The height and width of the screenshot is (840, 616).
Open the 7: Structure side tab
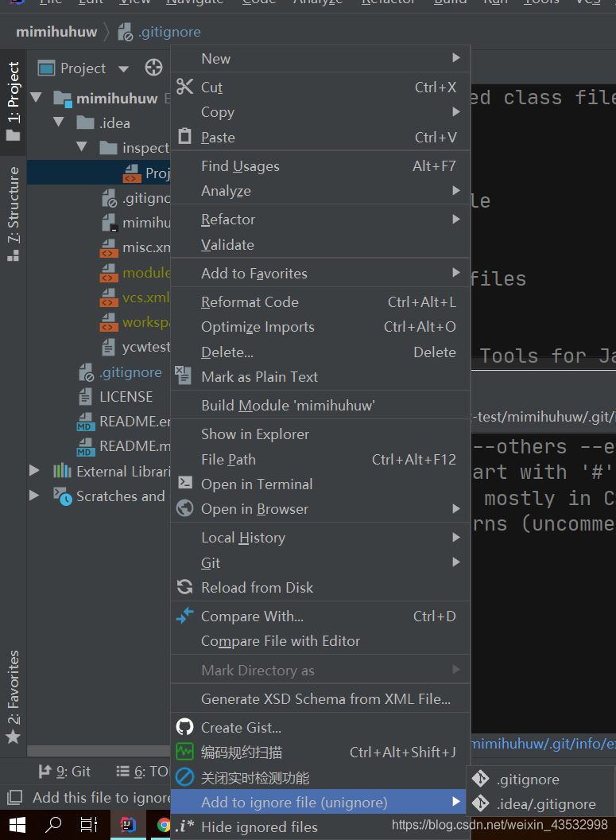click(14, 214)
